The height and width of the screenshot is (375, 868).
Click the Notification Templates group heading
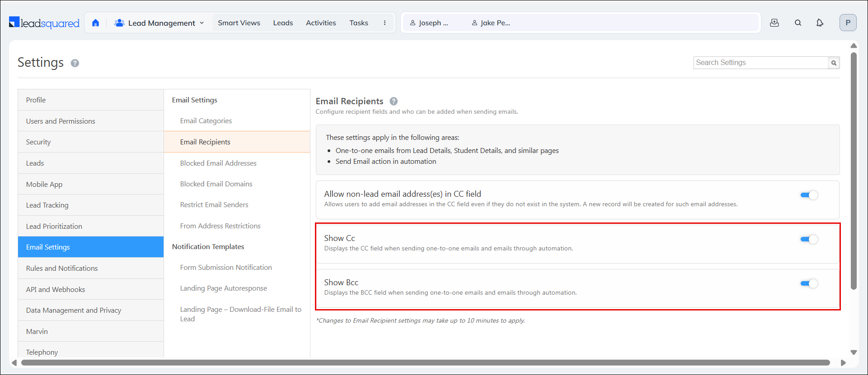click(208, 246)
